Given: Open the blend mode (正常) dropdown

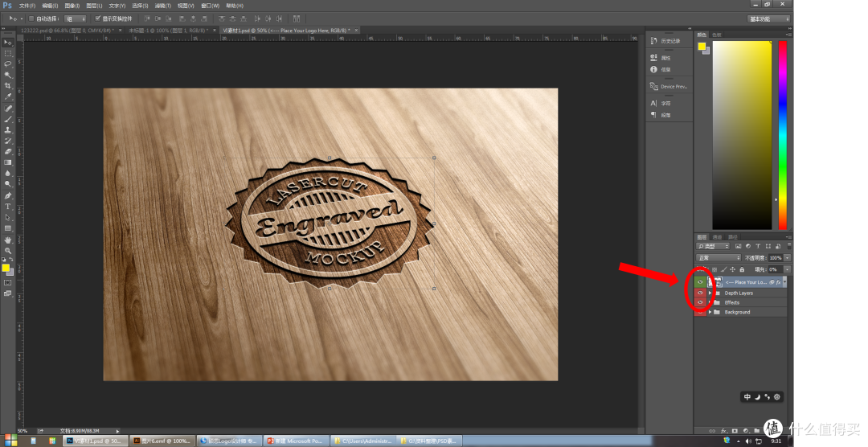Looking at the screenshot, I should (719, 257).
